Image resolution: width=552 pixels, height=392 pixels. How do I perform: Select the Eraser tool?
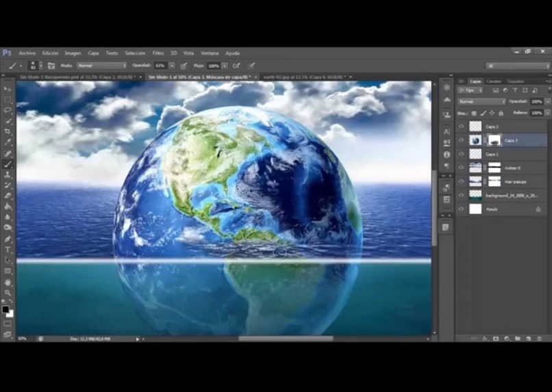click(x=8, y=196)
